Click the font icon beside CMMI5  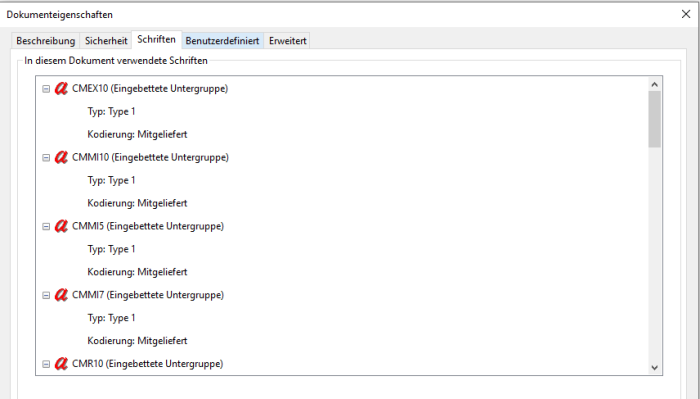coord(61,226)
